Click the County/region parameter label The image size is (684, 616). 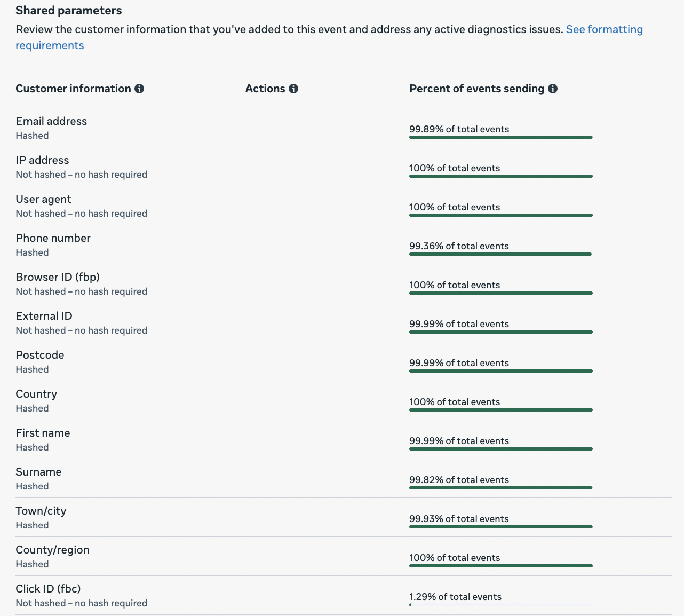(x=52, y=550)
